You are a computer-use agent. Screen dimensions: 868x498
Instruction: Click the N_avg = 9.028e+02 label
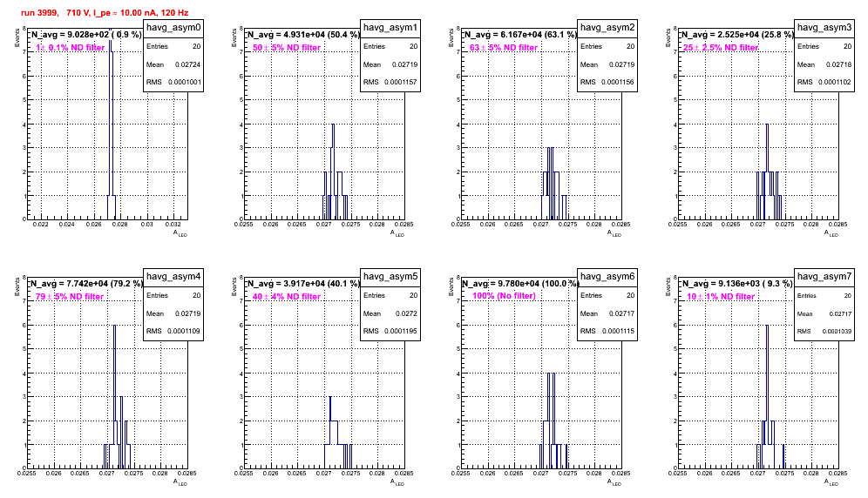[x=85, y=35]
